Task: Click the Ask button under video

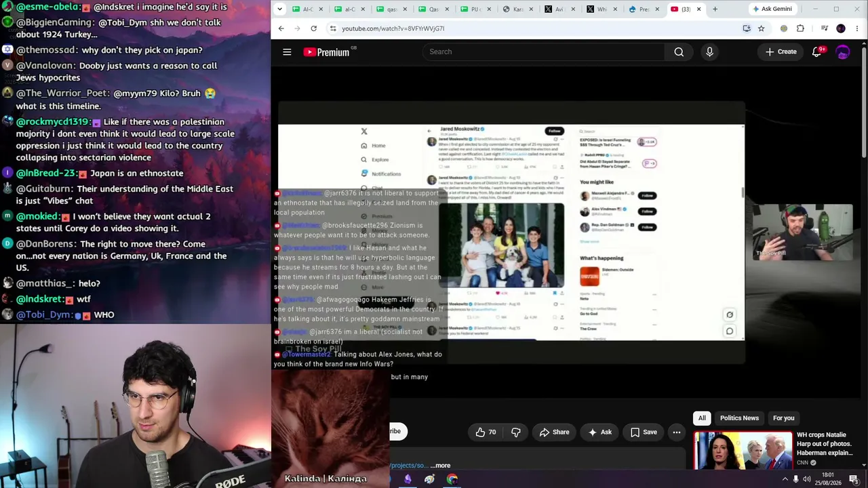Action: [599, 432]
